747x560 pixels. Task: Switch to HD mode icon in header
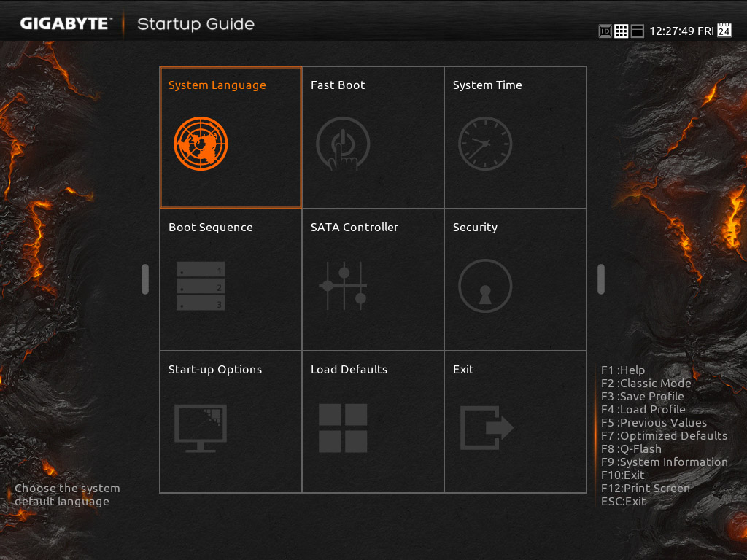tap(605, 31)
